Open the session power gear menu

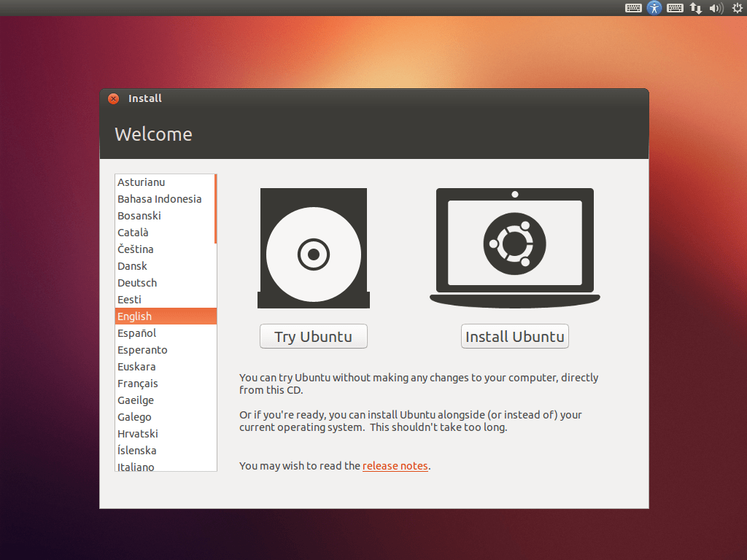736,8
